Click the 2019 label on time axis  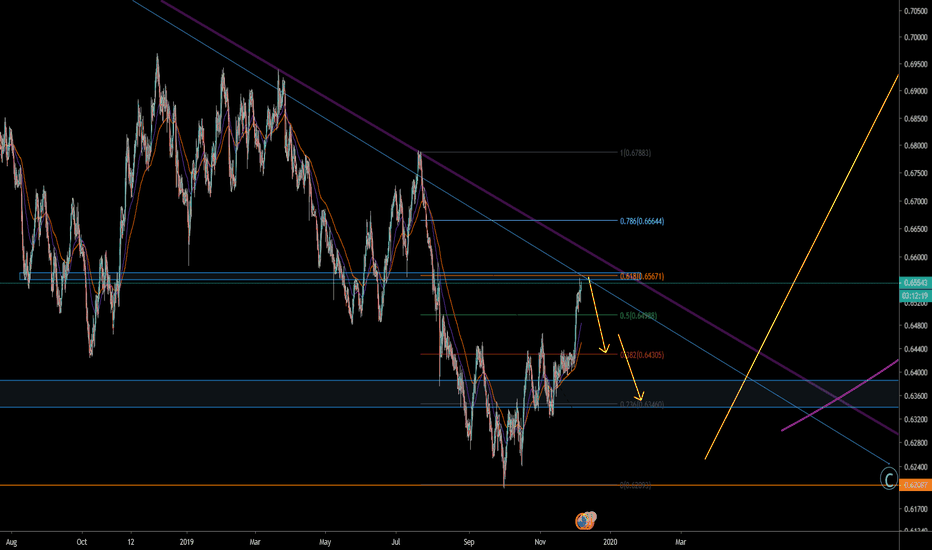coord(186,542)
